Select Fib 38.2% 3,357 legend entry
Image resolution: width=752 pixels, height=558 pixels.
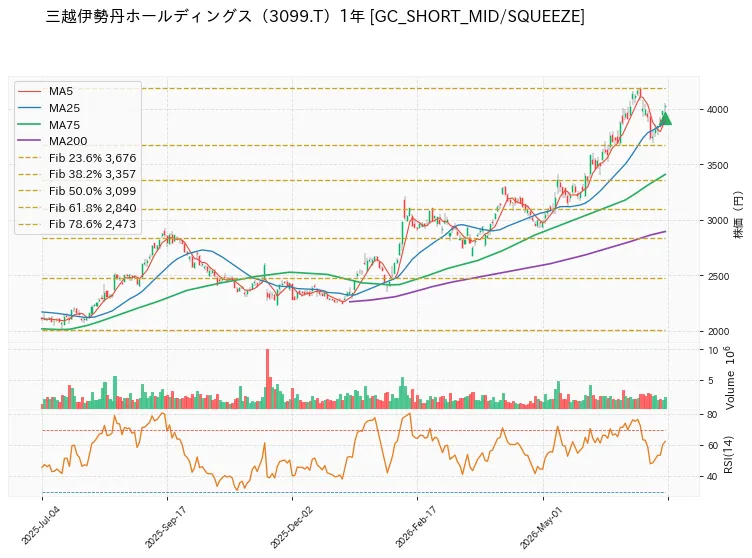click(77, 174)
